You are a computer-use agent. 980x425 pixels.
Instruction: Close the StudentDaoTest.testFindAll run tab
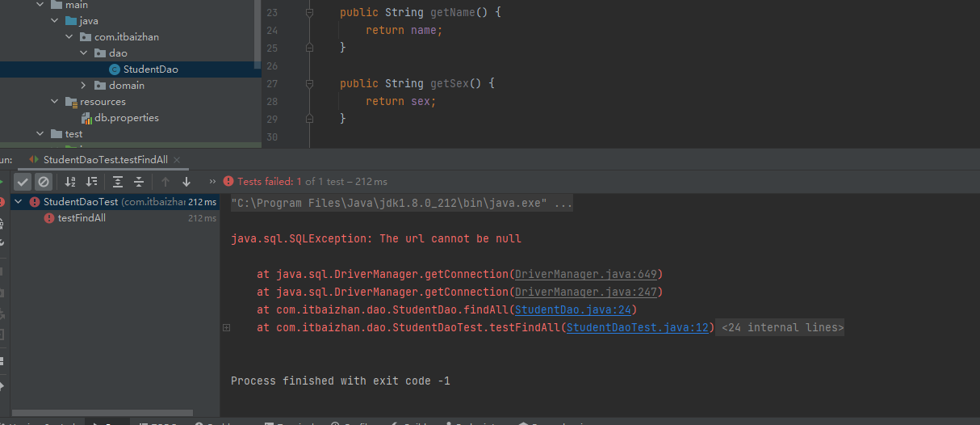177,160
